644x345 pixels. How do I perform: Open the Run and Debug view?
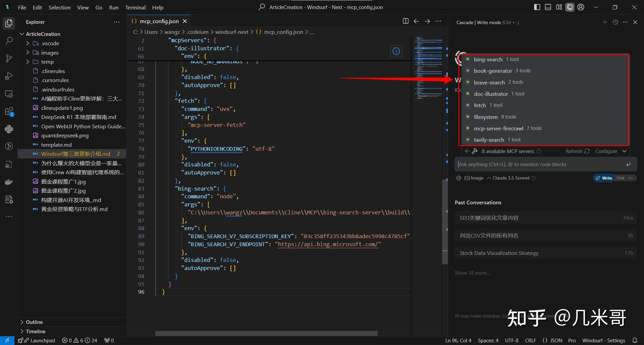(x=9, y=76)
